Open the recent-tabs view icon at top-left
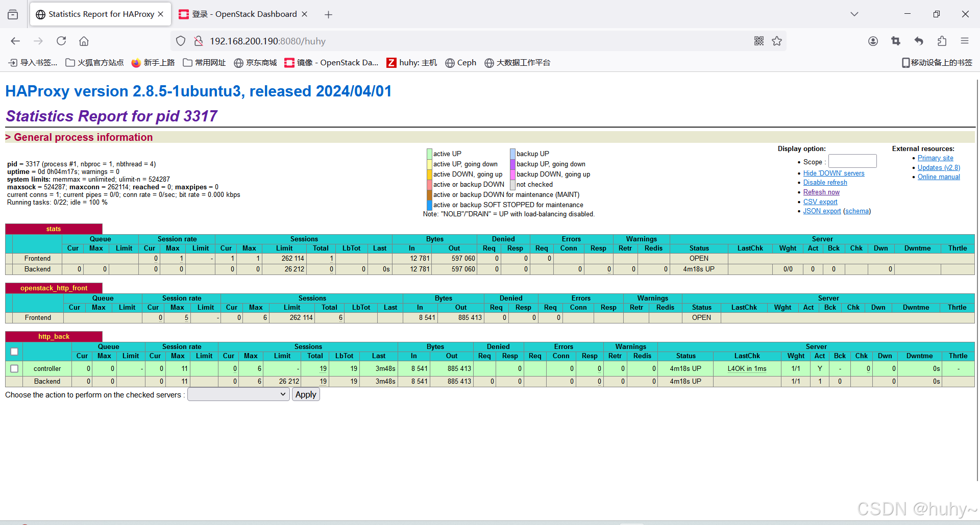Image resolution: width=980 pixels, height=525 pixels. pyautogui.click(x=13, y=14)
